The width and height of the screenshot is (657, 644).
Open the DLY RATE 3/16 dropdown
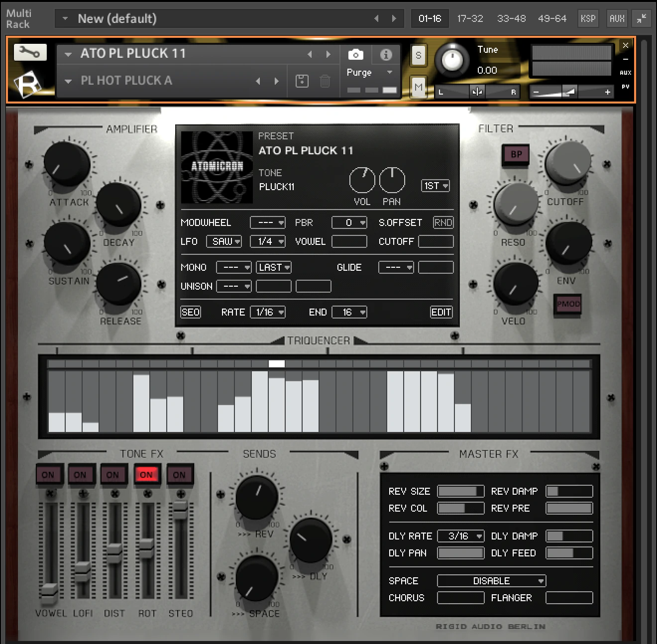tap(460, 536)
